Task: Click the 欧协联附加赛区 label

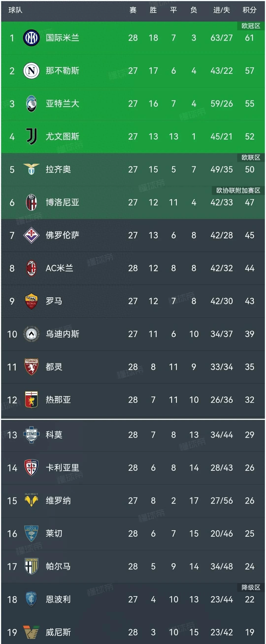Action: pyautogui.click(x=238, y=190)
